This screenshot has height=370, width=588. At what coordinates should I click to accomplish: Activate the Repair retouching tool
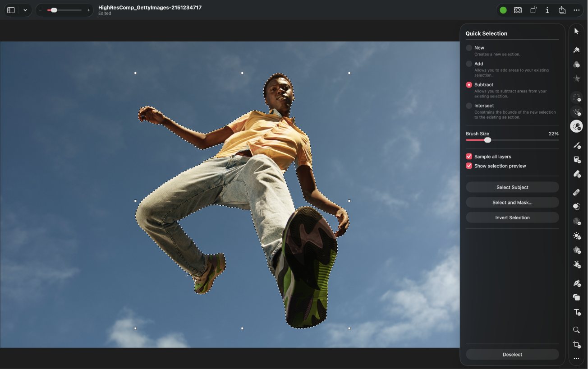pyautogui.click(x=576, y=192)
